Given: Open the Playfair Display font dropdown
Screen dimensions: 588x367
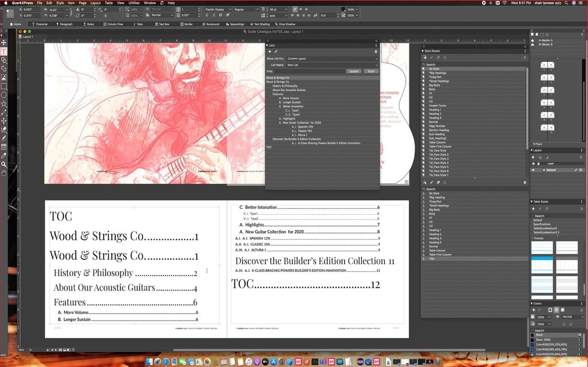Looking at the screenshot, I should (x=218, y=9).
